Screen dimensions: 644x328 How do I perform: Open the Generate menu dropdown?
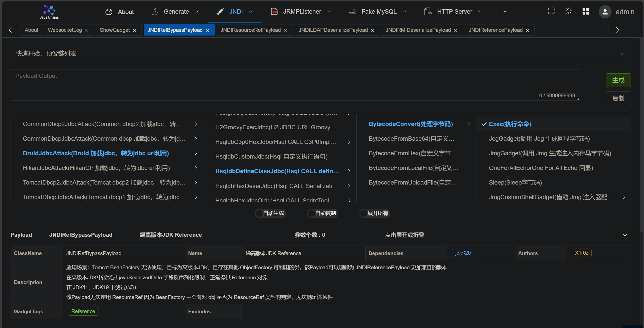tap(197, 12)
